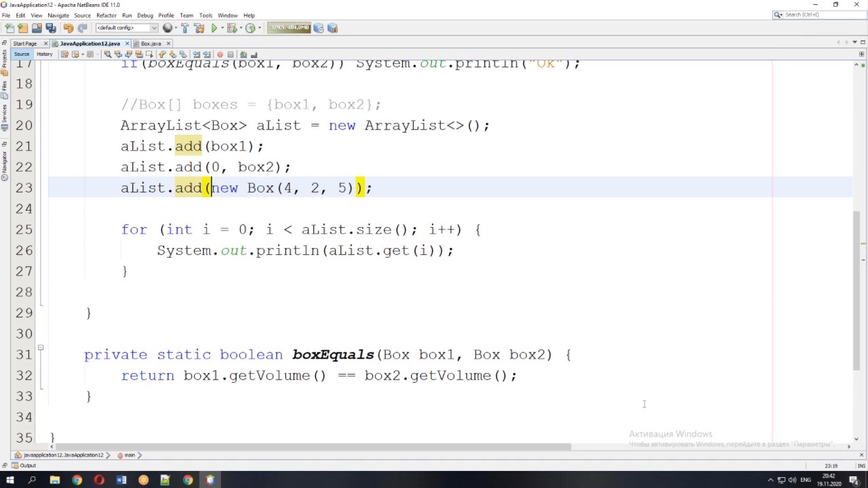
Task: Click Clean and Build Project icon
Action: [199, 28]
